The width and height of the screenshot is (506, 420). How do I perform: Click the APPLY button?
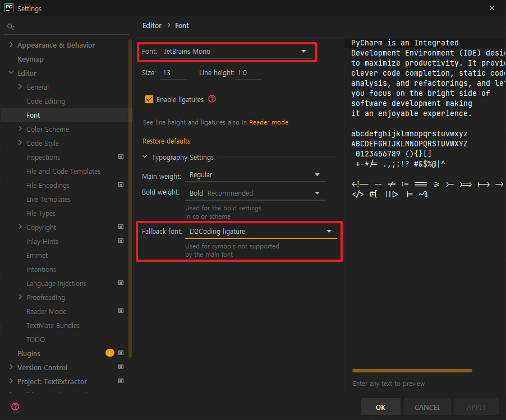tap(476, 407)
